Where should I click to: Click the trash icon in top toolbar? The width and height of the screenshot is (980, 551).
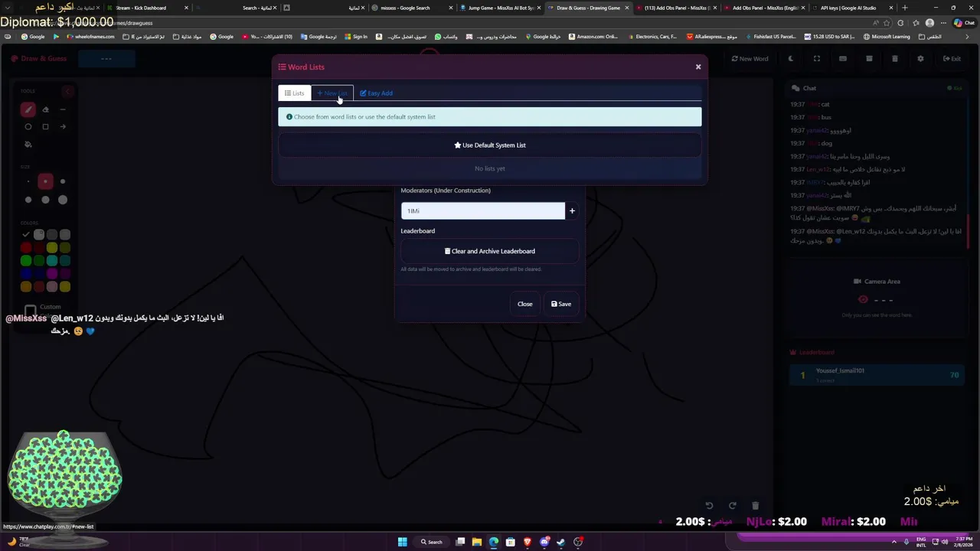point(894,59)
